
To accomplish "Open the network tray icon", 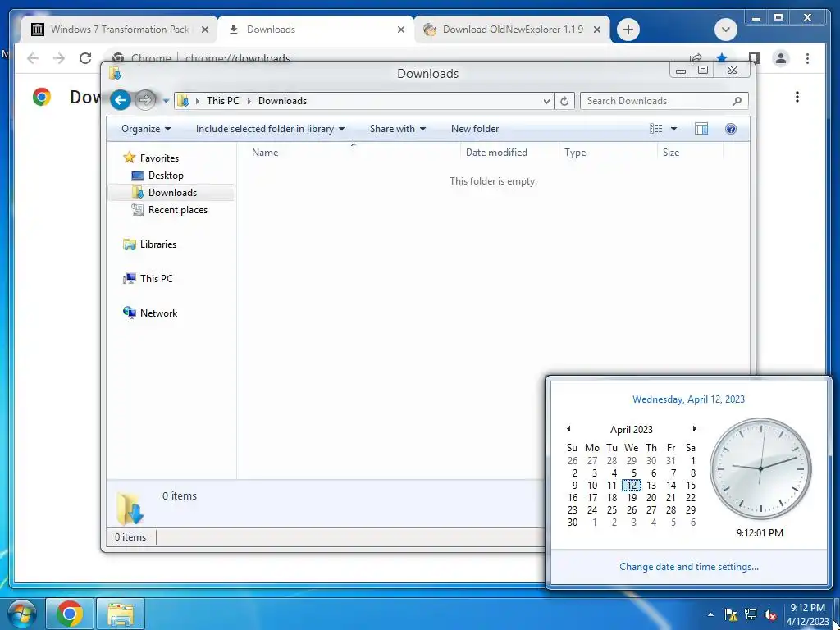I will [x=751, y=614].
